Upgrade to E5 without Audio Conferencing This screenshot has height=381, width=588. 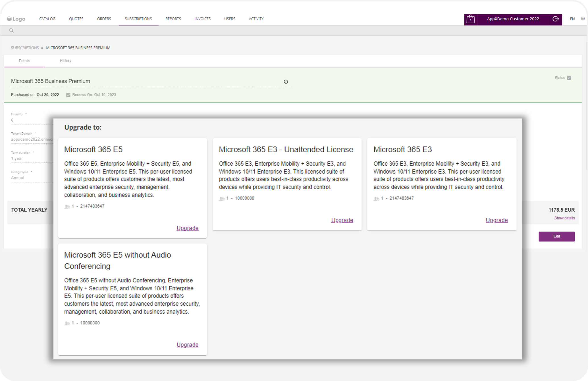coord(188,345)
